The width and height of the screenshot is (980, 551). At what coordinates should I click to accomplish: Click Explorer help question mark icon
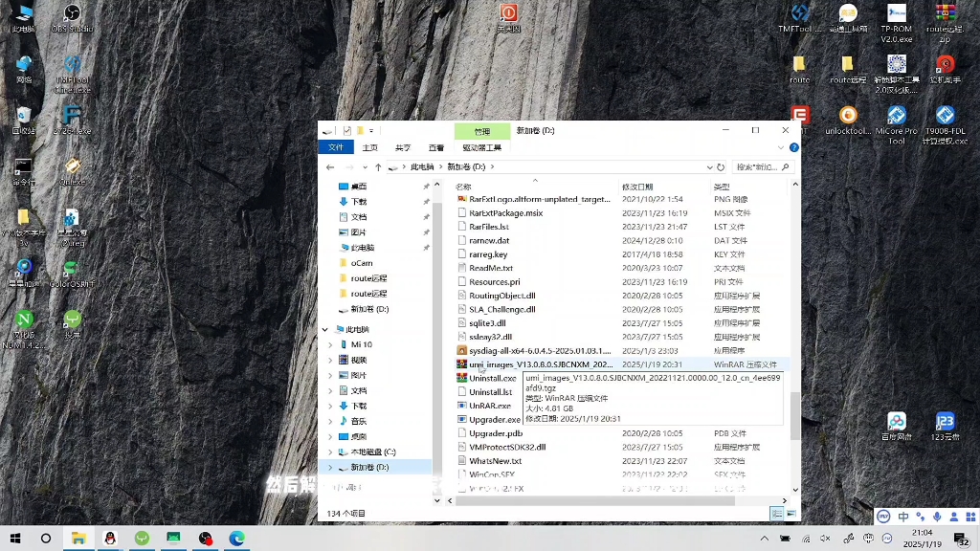point(793,147)
